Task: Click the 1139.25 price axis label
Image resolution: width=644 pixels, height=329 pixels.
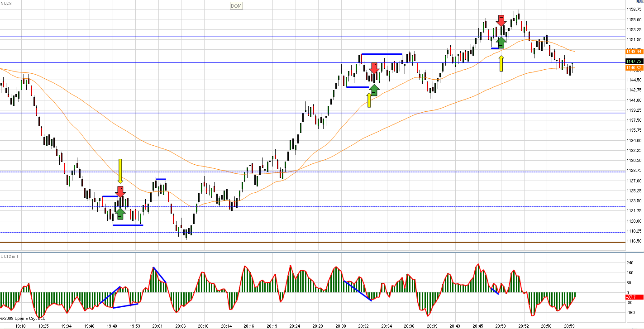Action: [634, 110]
